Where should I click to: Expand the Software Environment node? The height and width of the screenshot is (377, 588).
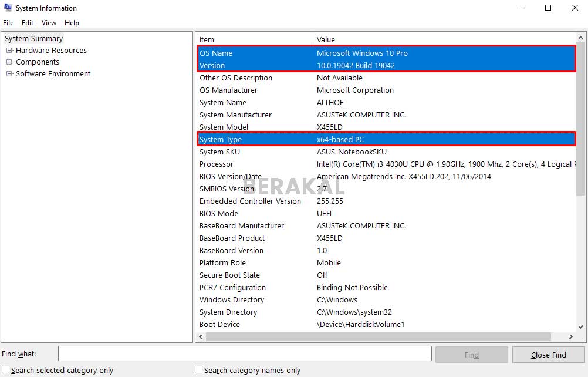[x=9, y=73]
